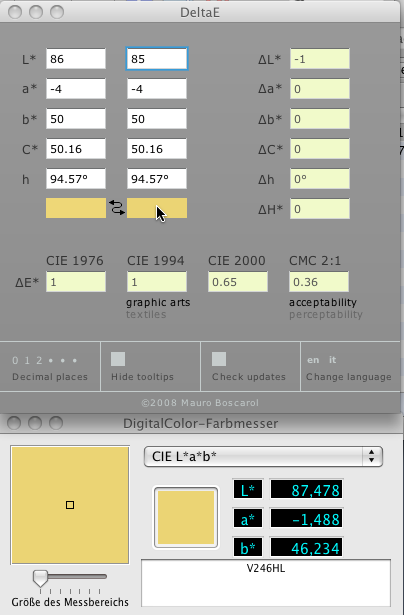Select the L* value 87,478 in Farbmesser
This screenshot has width=404, height=615.
pos(307,489)
